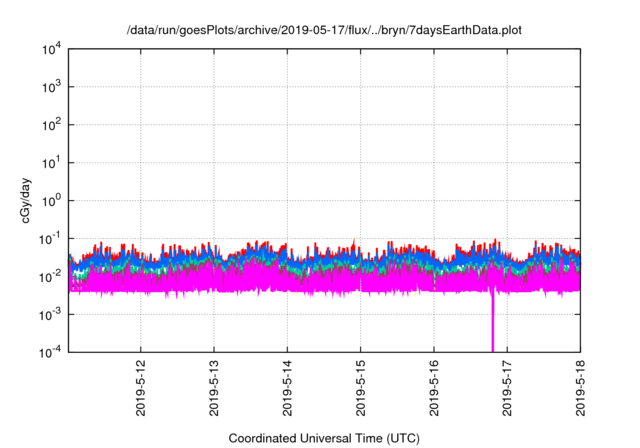
Task: Click the 2019-5-18 date tick label
Action: coord(580,388)
